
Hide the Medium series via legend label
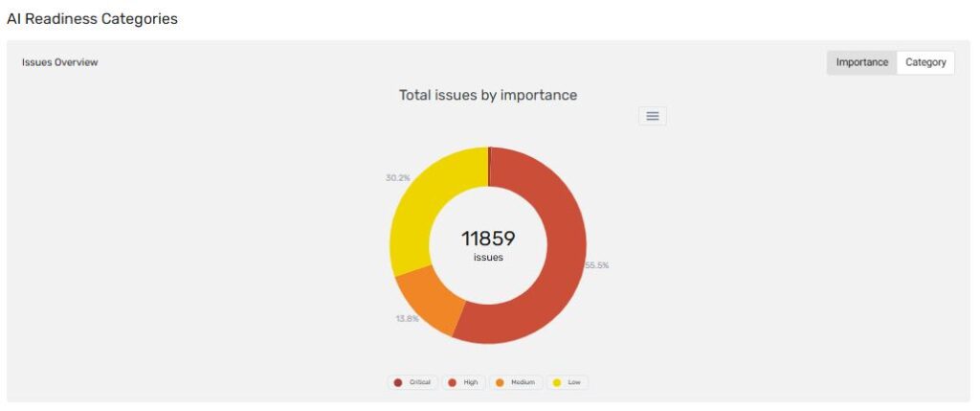click(x=522, y=382)
